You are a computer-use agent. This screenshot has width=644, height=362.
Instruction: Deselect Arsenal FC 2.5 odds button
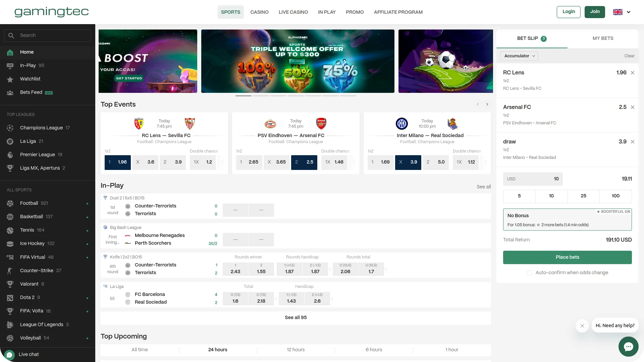point(304,162)
